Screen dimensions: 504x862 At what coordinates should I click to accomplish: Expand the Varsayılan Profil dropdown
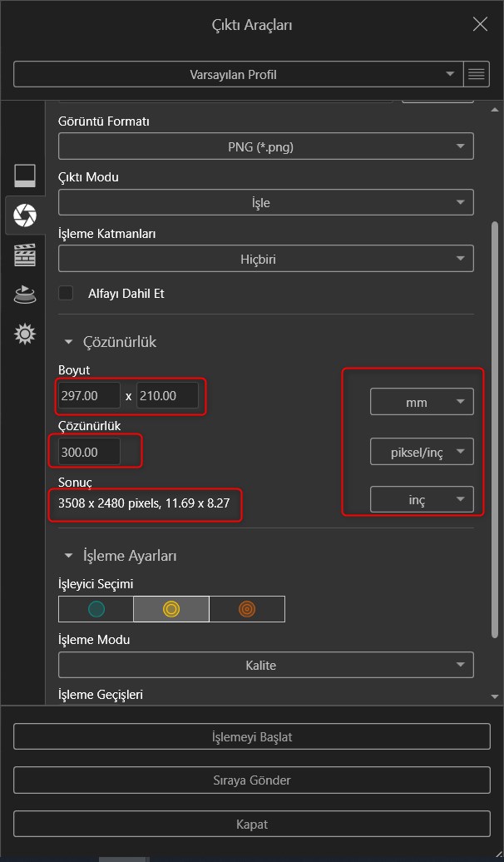[238, 74]
